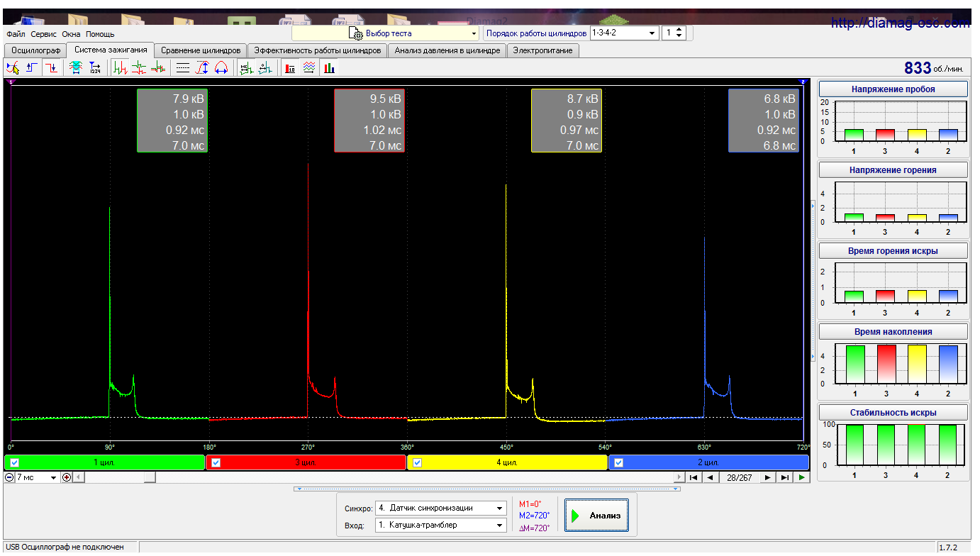Select the stacked cylinders display icon
980x556 pixels.
pyautogui.click(x=140, y=68)
